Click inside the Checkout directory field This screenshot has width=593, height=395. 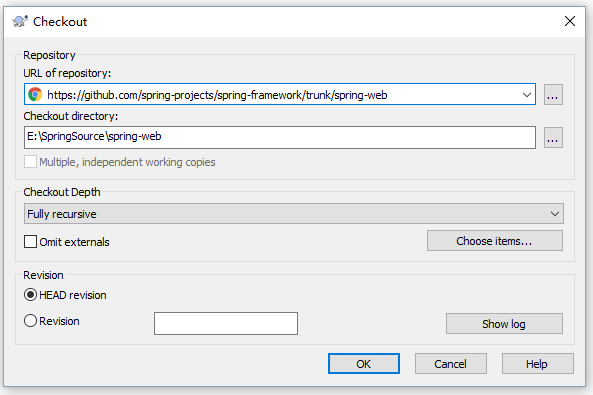(x=280, y=137)
